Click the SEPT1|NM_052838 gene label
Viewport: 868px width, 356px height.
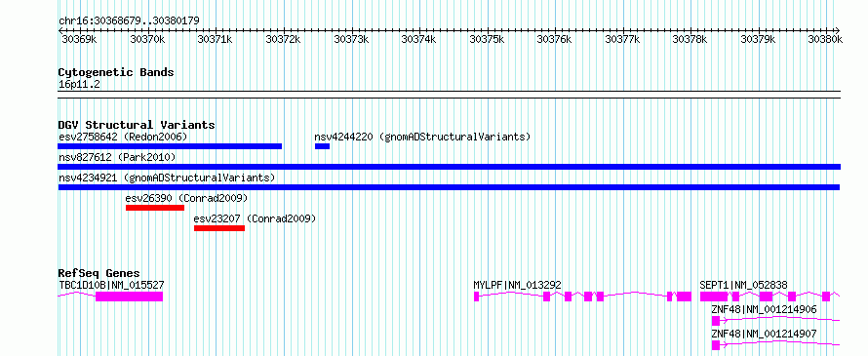(x=743, y=285)
